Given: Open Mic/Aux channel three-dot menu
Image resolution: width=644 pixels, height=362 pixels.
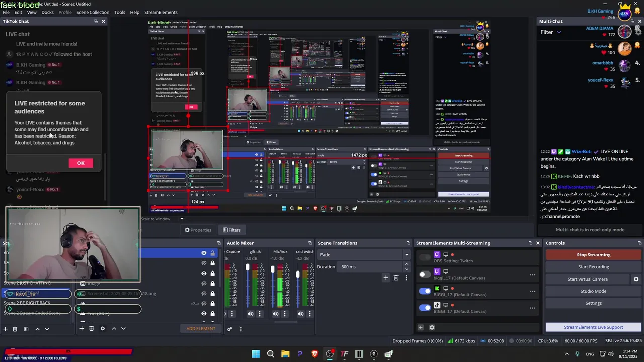Looking at the screenshot, I should tap(285, 314).
